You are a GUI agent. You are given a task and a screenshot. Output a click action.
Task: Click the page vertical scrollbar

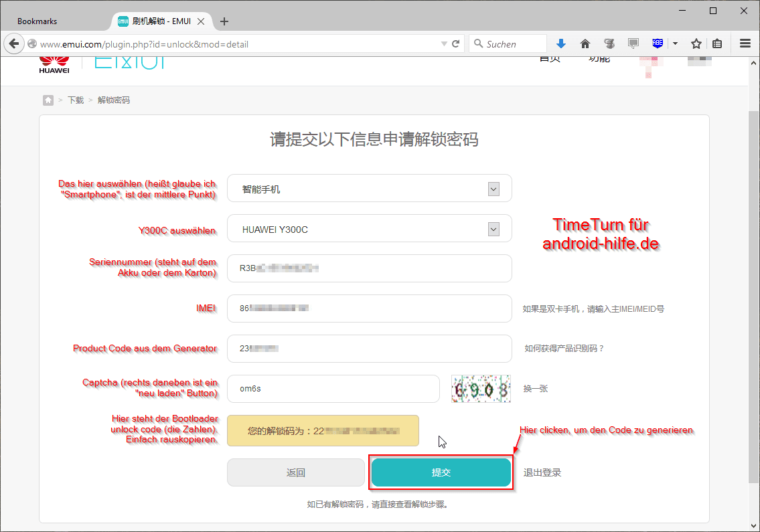tap(754, 296)
